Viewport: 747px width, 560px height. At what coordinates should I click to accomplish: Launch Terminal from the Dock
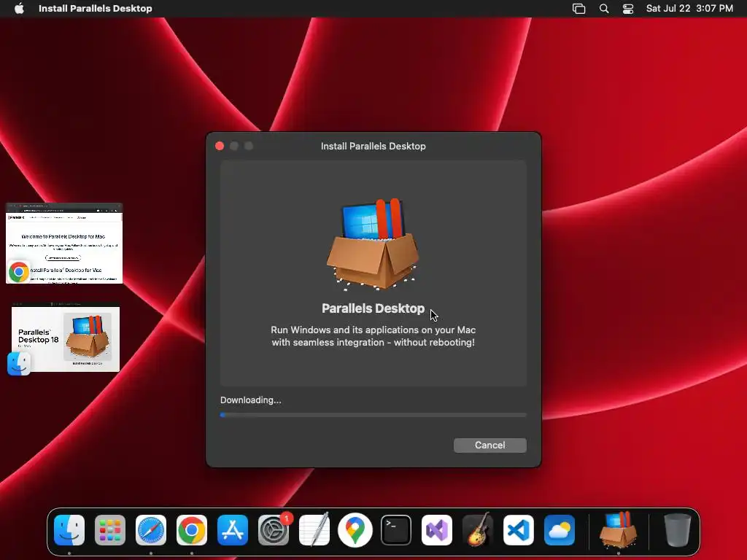click(x=396, y=530)
